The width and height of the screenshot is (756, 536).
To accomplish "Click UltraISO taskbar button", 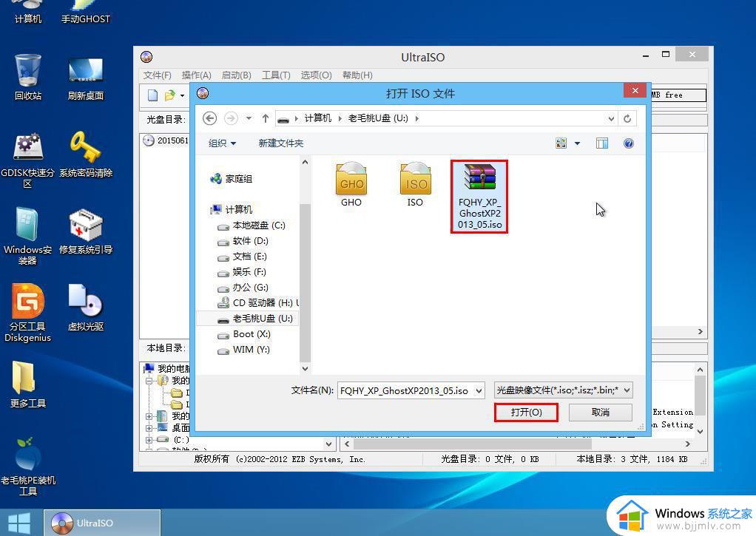I will [x=102, y=523].
